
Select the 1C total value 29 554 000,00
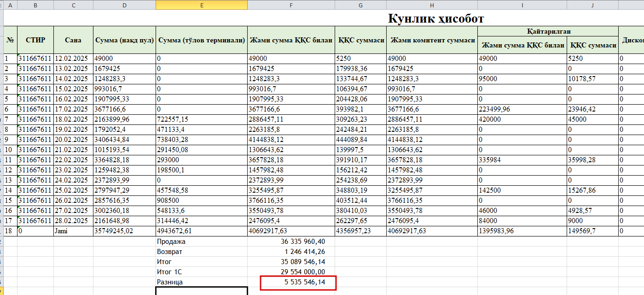point(291,272)
